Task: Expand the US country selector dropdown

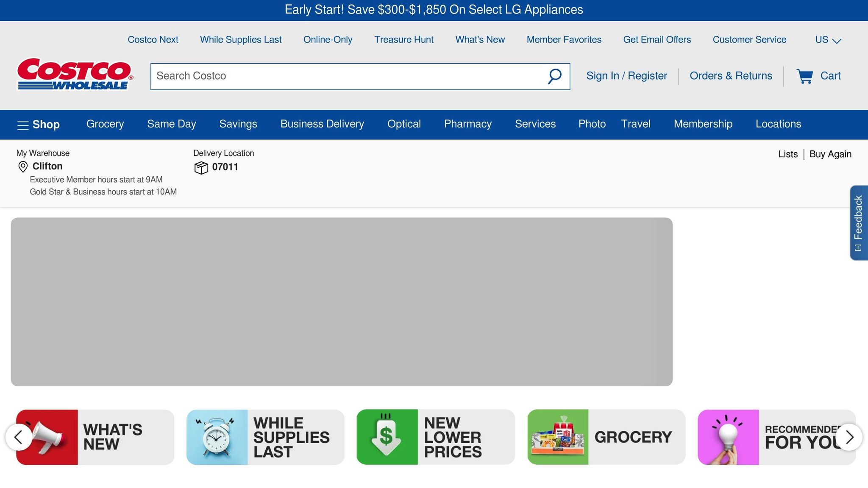Action: (x=828, y=40)
